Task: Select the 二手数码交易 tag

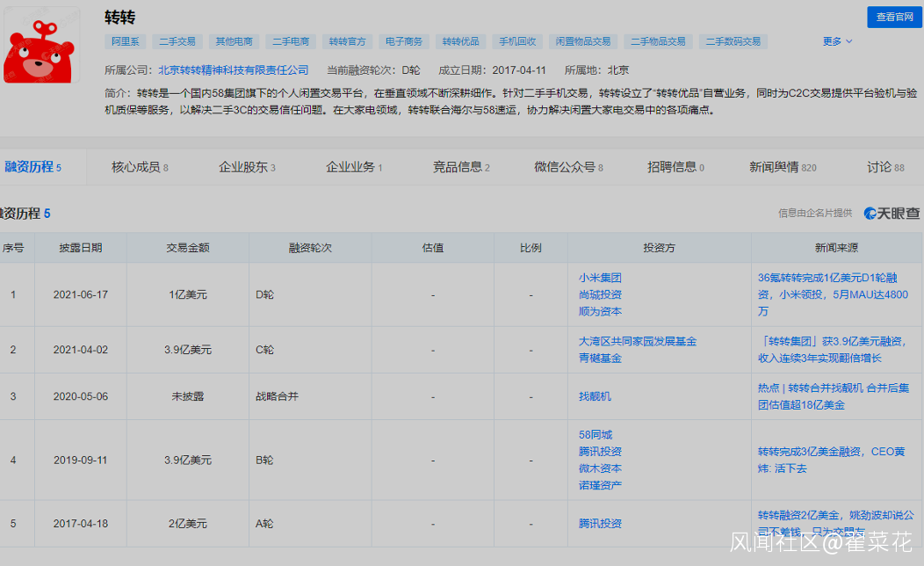Action: tap(733, 41)
